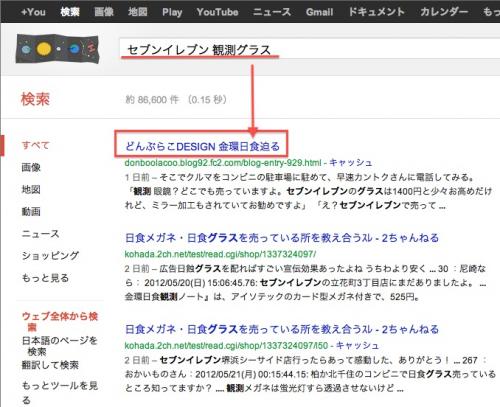Expand もっと見る in the left sidebar
The image size is (500, 407).
point(45,278)
